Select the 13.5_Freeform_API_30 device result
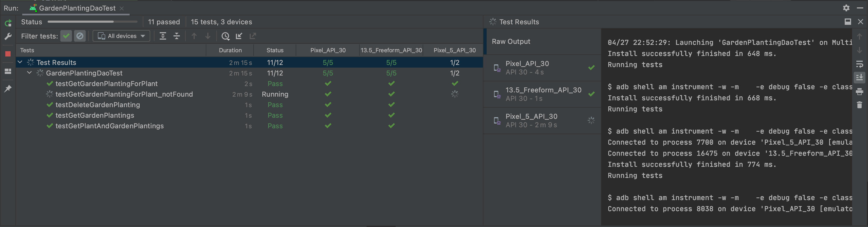868x227 pixels. pos(542,94)
